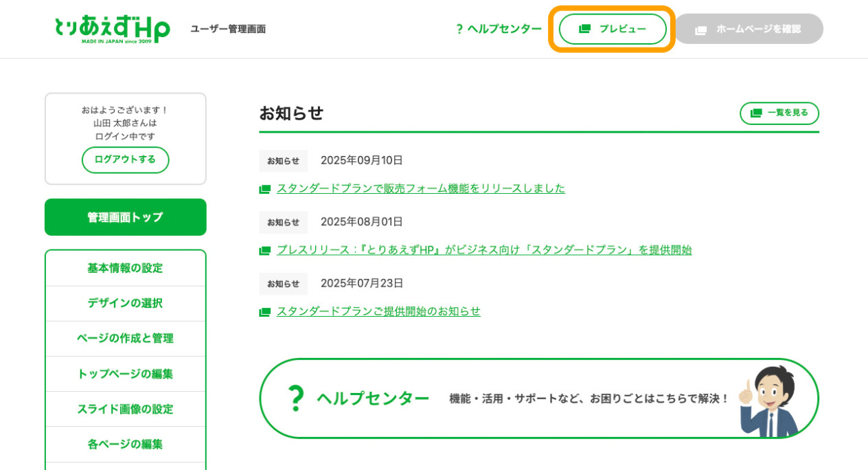Image resolution: width=868 pixels, height=470 pixels.
Task: Go to 管理画面トップ
Action: pyautogui.click(x=125, y=217)
